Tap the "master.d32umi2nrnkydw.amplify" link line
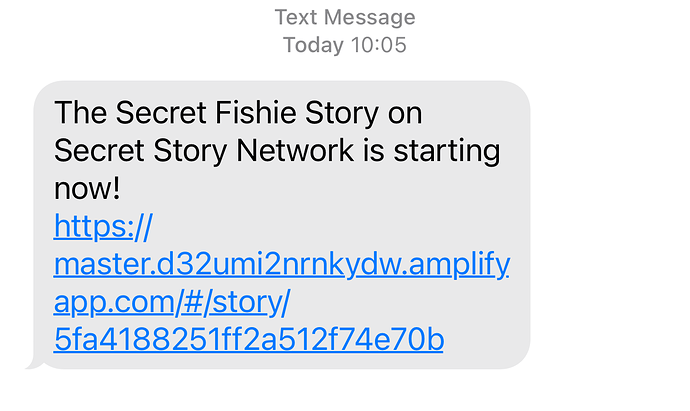The width and height of the screenshot is (690, 411). (280, 266)
